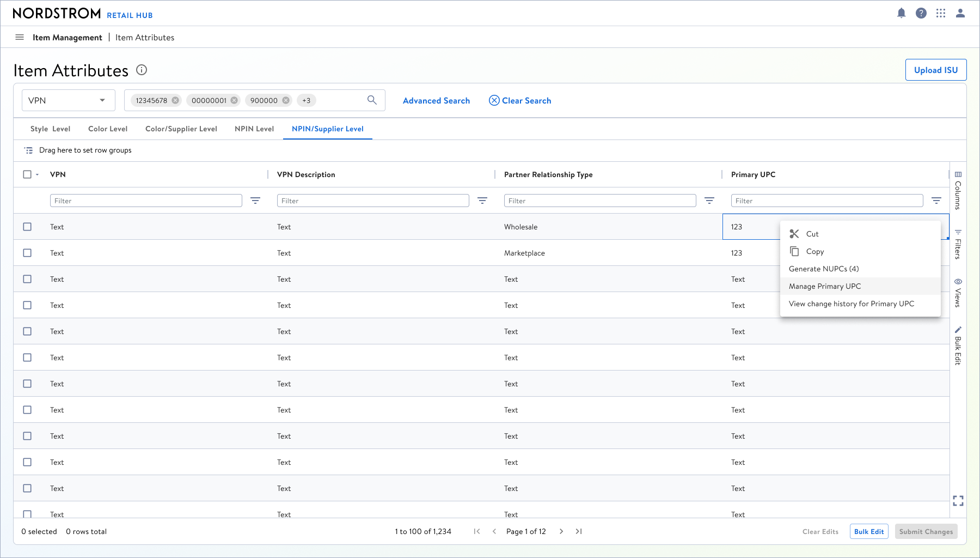Switch to Style Level tab
The width and height of the screenshot is (980, 558).
[50, 129]
